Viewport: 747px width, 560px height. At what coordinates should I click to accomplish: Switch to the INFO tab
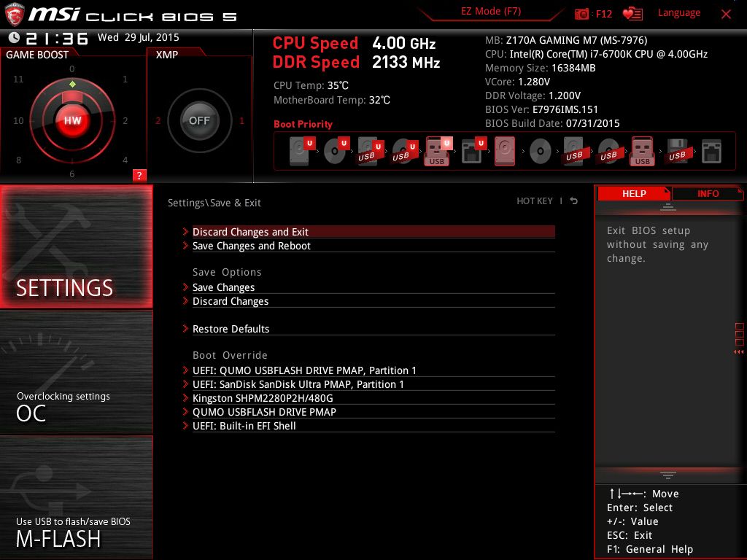[708, 193]
